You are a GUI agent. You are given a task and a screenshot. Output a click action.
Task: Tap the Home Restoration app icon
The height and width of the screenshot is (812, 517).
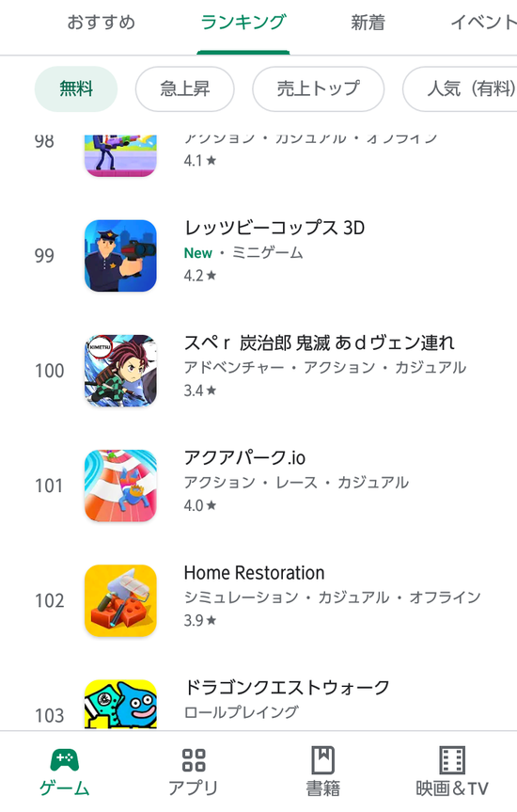pos(120,600)
